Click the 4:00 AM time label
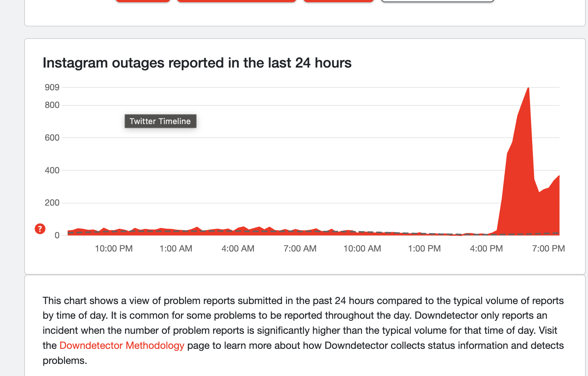This screenshot has width=588, height=376. (x=238, y=249)
